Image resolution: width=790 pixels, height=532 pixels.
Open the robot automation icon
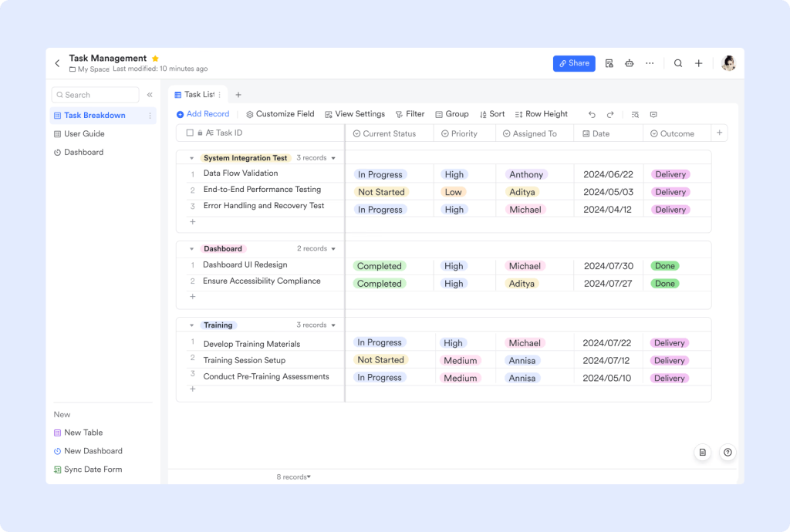[x=630, y=63]
